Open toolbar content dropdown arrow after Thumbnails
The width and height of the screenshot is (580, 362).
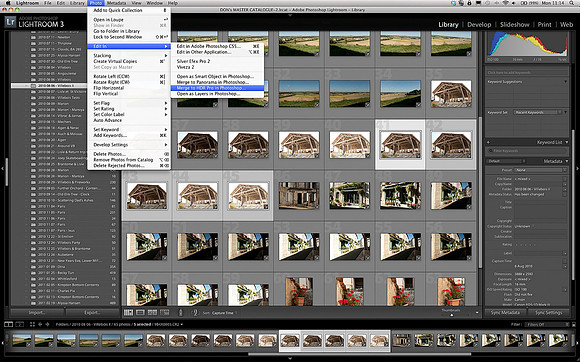click(477, 313)
